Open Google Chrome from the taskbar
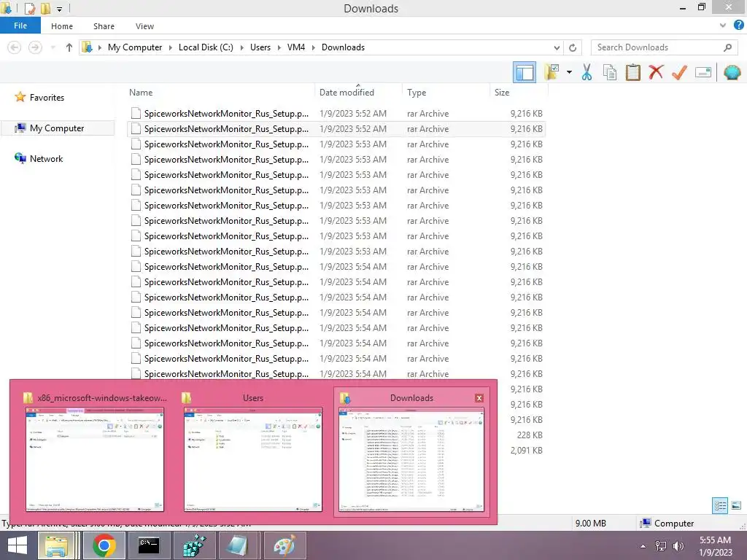Screen dimensions: 747x560 104,545
